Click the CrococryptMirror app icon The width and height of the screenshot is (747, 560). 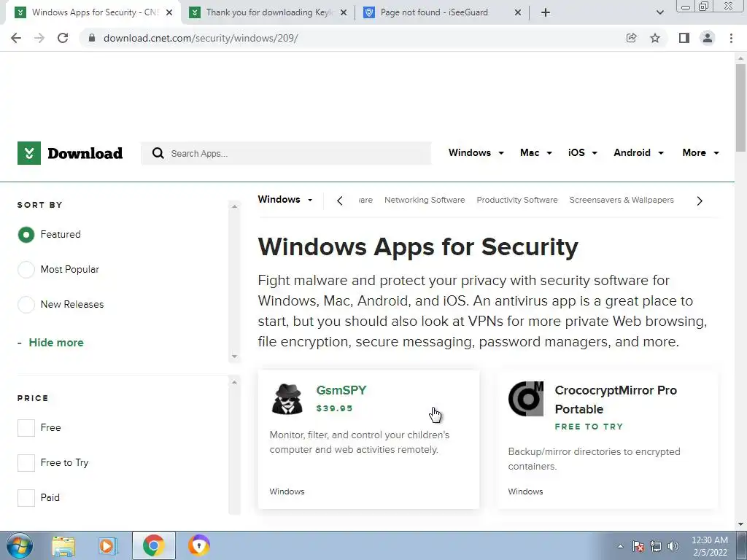point(526,399)
